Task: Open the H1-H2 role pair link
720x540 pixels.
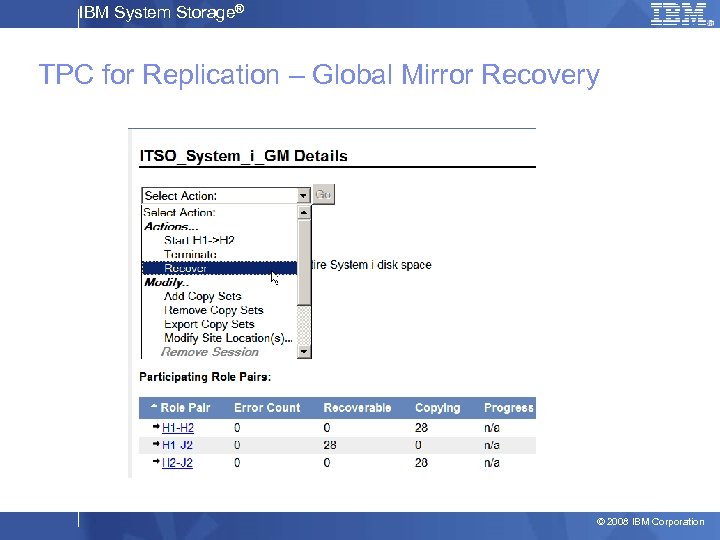Action: click(x=178, y=428)
